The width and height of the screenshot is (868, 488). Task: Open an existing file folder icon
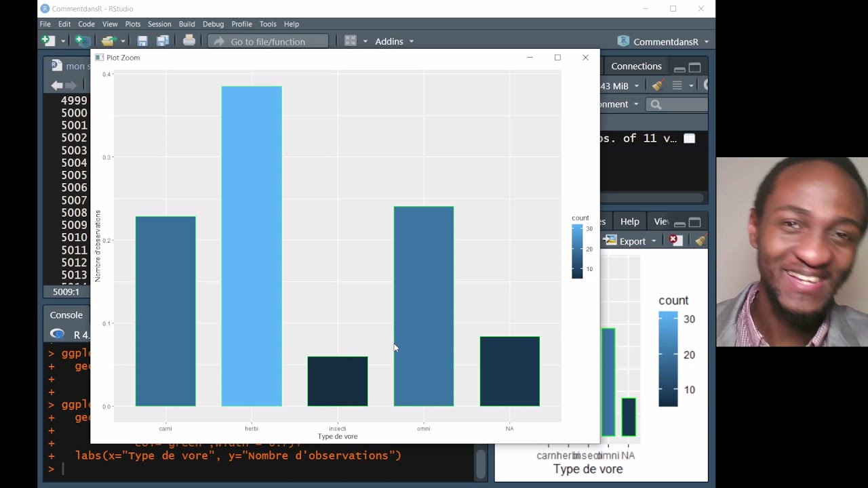[x=108, y=41]
